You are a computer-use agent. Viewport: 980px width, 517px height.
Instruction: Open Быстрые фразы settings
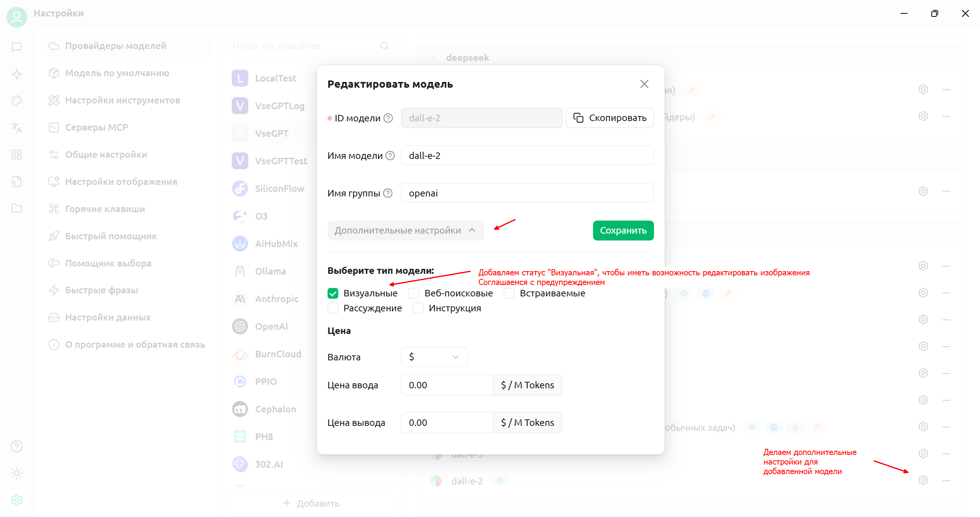pyautogui.click(x=126, y=291)
